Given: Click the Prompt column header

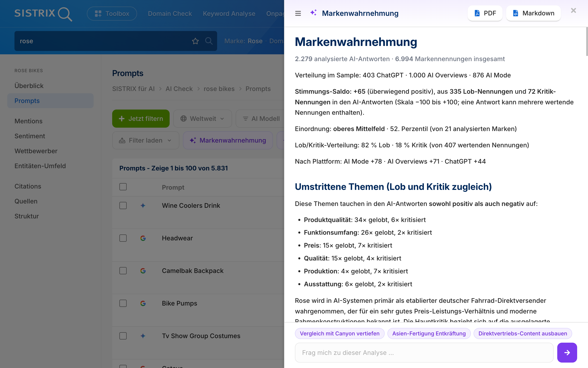Looking at the screenshot, I should (173, 187).
